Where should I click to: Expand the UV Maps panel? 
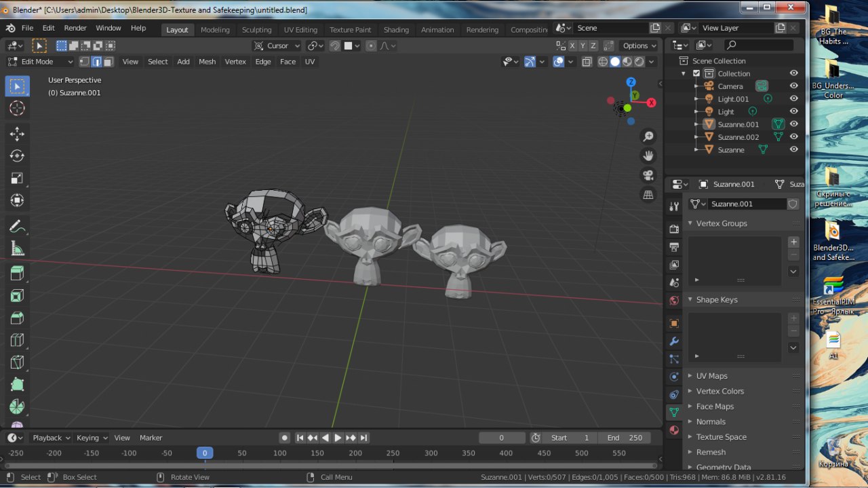coord(690,376)
